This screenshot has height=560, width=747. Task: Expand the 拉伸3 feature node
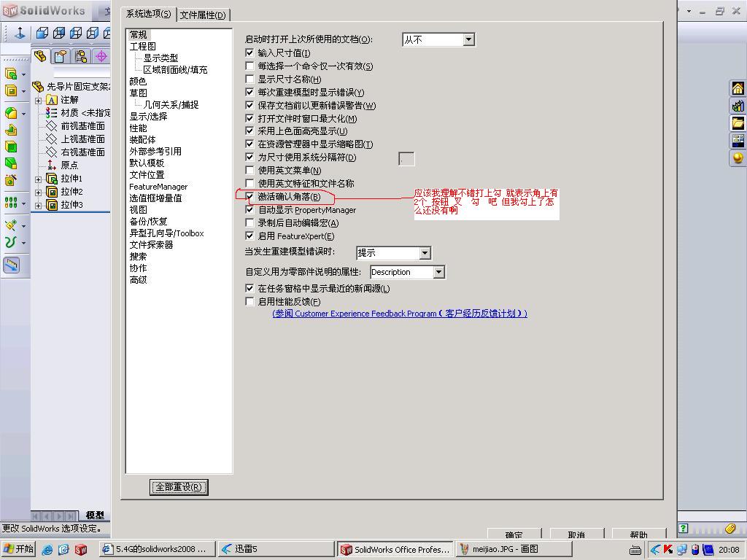(x=38, y=205)
